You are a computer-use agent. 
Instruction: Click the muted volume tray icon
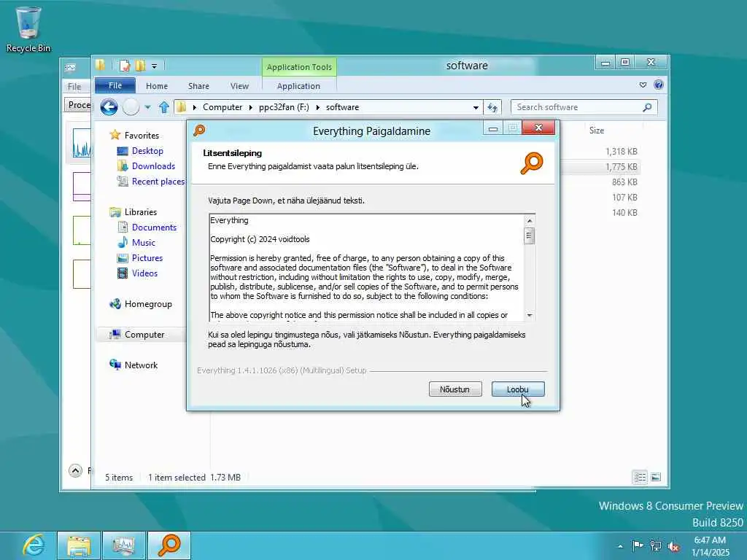tap(673, 546)
